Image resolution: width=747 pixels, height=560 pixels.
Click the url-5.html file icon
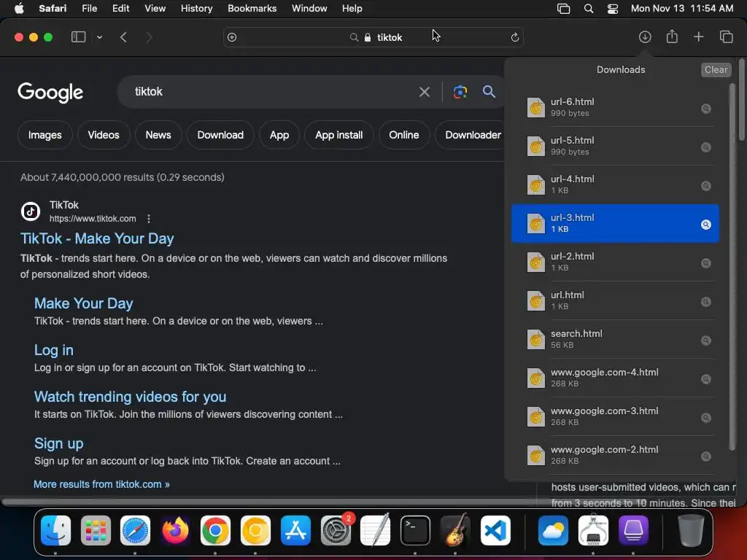coord(535,146)
